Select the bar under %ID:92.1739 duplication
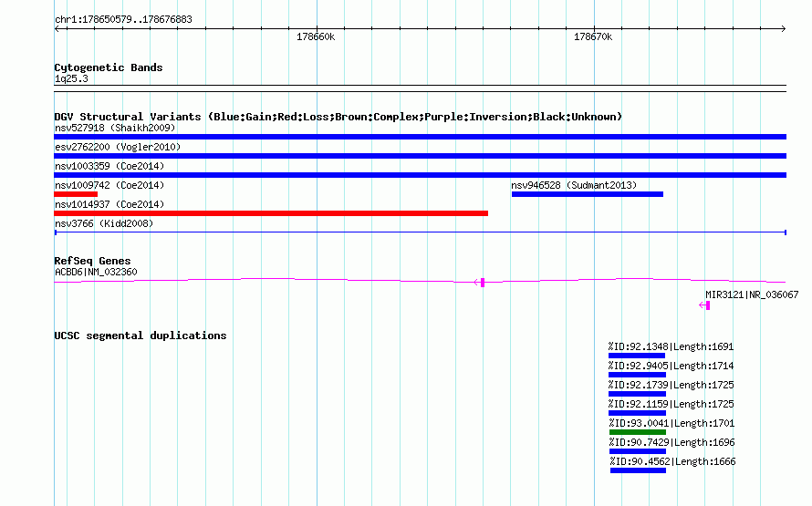812x506 pixels. pos(637,394)
